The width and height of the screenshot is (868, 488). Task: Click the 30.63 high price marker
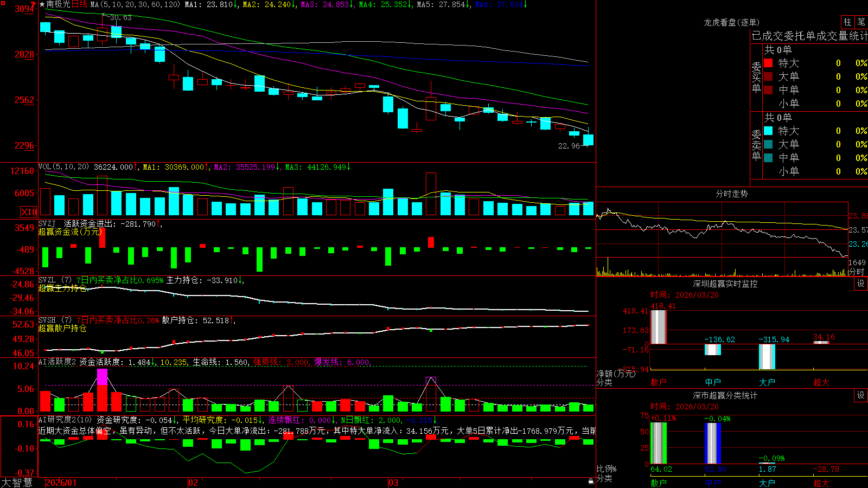120,17
